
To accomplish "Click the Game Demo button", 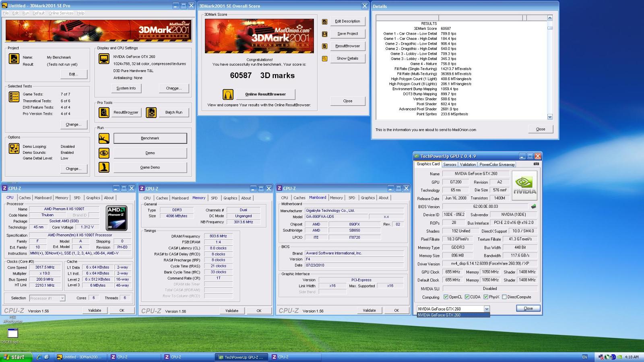I will 150,168.
